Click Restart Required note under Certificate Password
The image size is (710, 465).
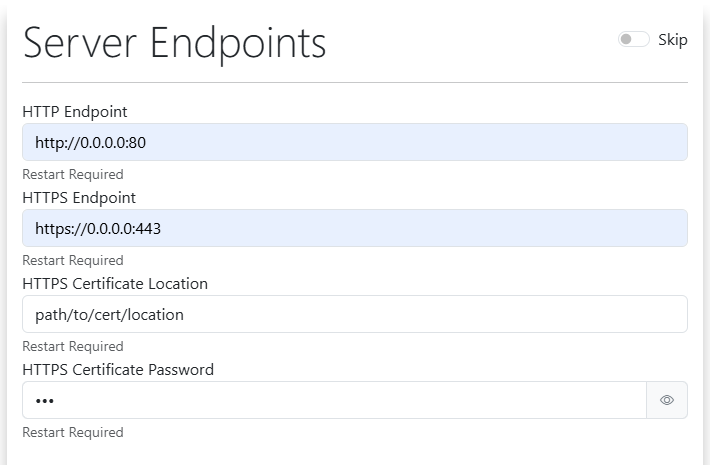tap(73, 433)
